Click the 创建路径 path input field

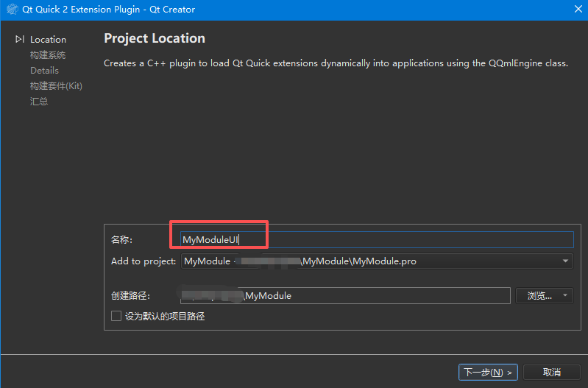345,296
